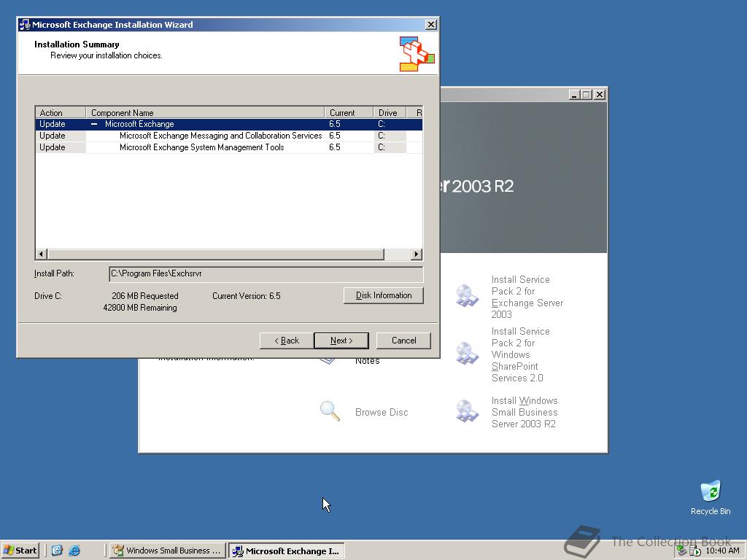
Task: Select Microsoft Exchange System Management Tools row
Action: (x=228, y=147)
